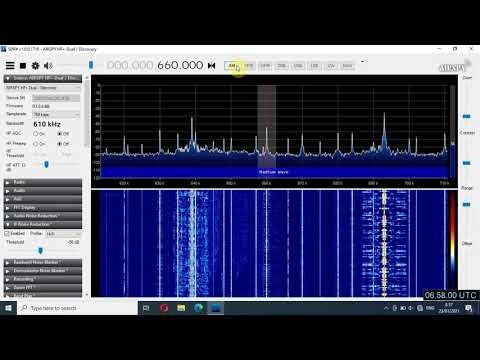
Task: Open the Device SN dropdown
Action: (56, 98)
